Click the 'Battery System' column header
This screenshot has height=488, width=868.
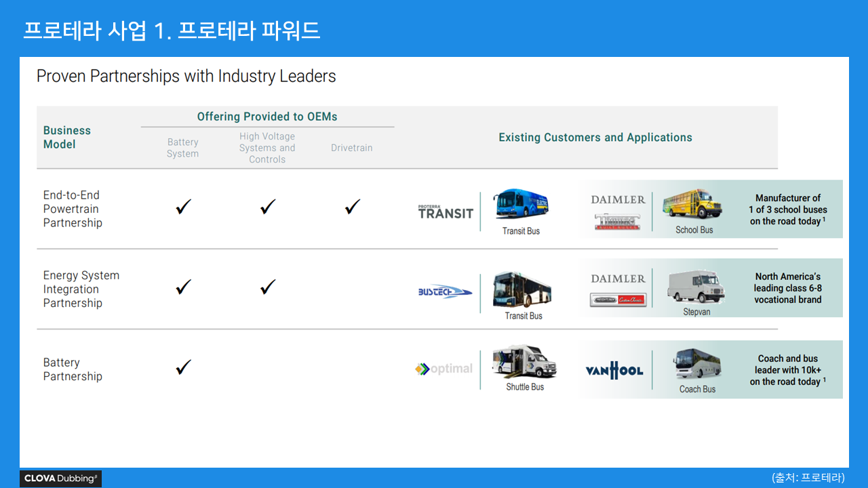pos(183,148)
